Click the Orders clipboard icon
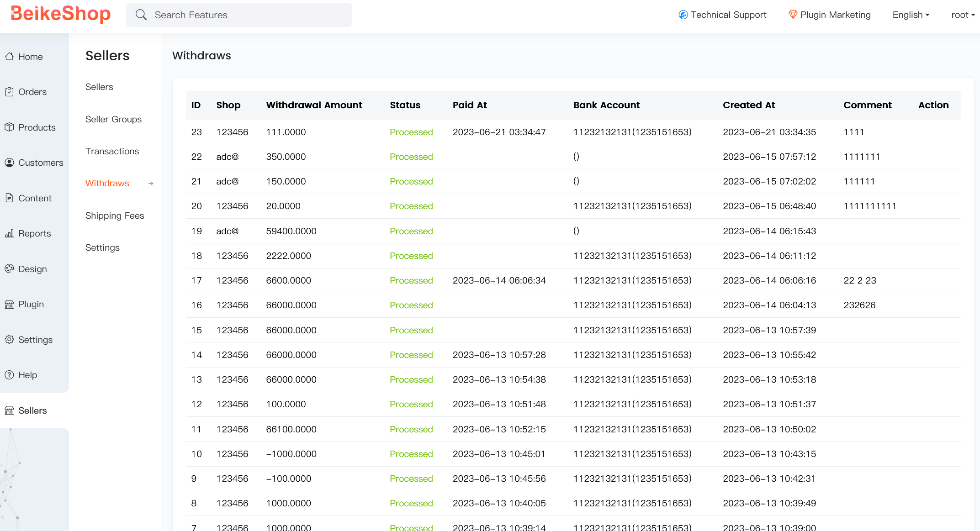 9,92
